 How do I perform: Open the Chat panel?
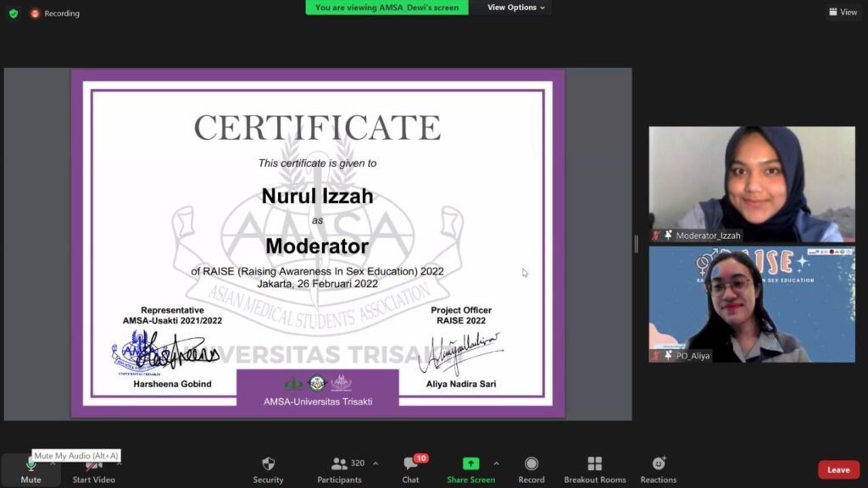point(411,470)
